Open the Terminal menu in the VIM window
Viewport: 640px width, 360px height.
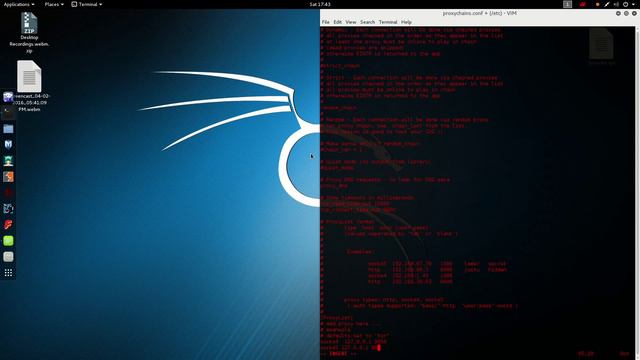pyautogui.click(x=388, y=22)
